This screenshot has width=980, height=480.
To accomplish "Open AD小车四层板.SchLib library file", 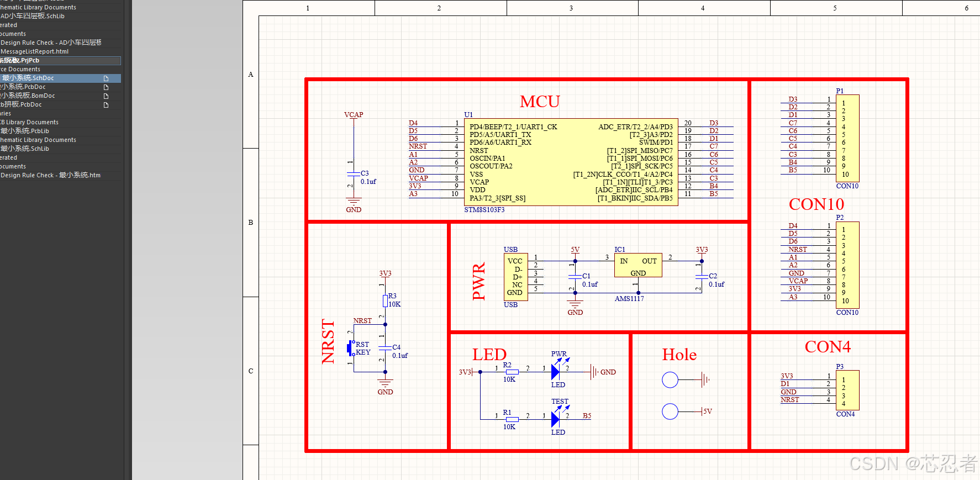I will coord(33,17).
